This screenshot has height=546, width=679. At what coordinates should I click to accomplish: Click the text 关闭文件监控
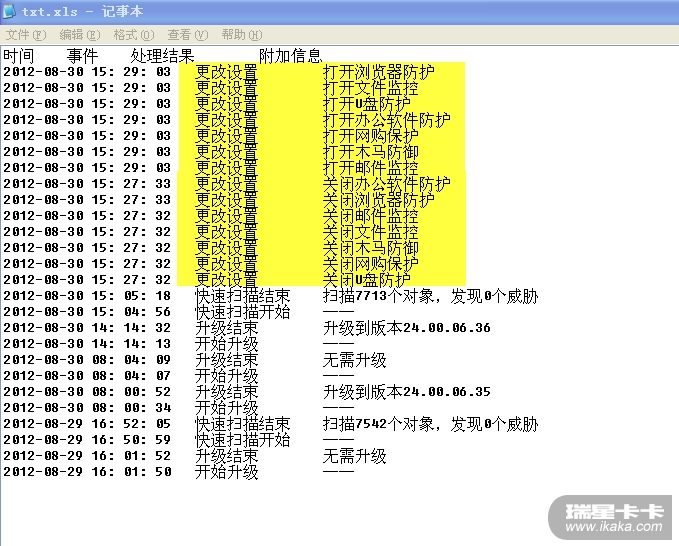click(x=371, y=232)
